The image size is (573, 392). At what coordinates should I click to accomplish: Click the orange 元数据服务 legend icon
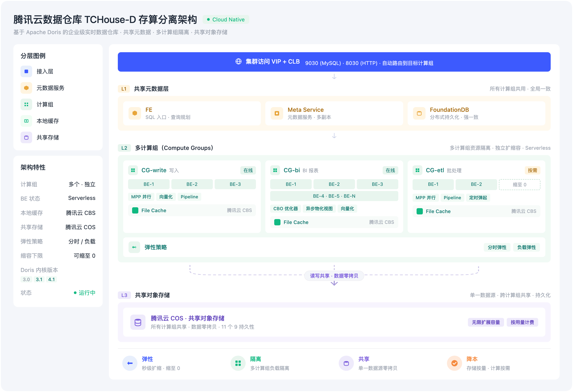coord(26,88)
